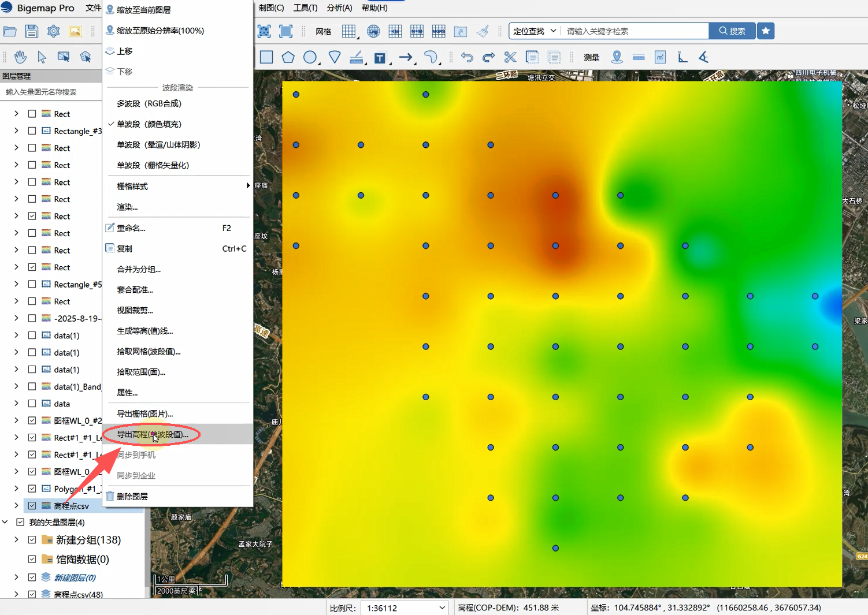Select the draw circle tool
The width and height of the screenshot is (868, 615).
310,57
